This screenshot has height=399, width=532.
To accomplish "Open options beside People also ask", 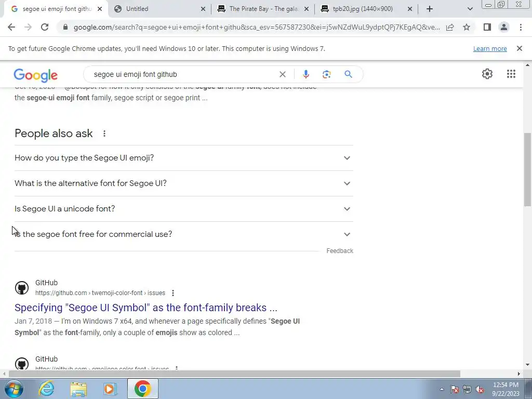I will click(104, 134).
